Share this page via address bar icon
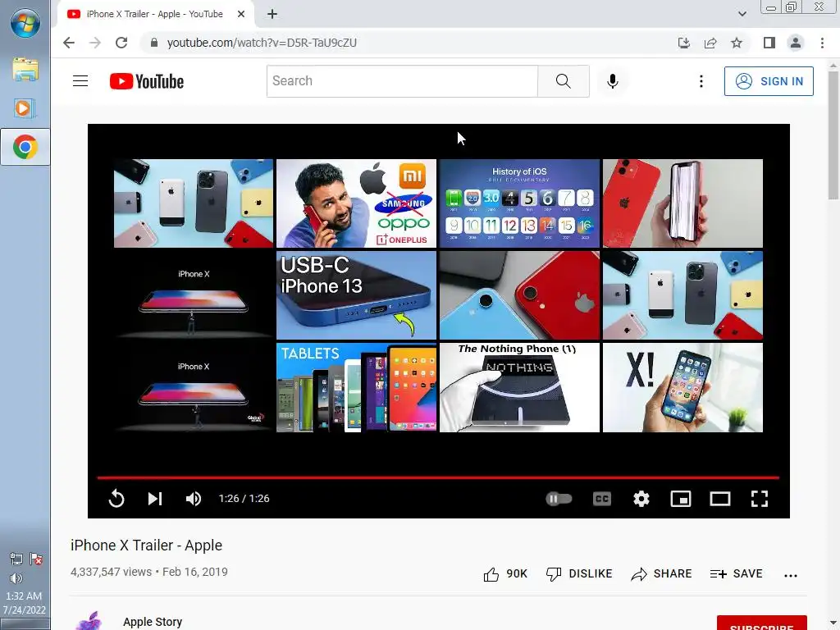Screen dimensions: 840x630 click(710, 43)
